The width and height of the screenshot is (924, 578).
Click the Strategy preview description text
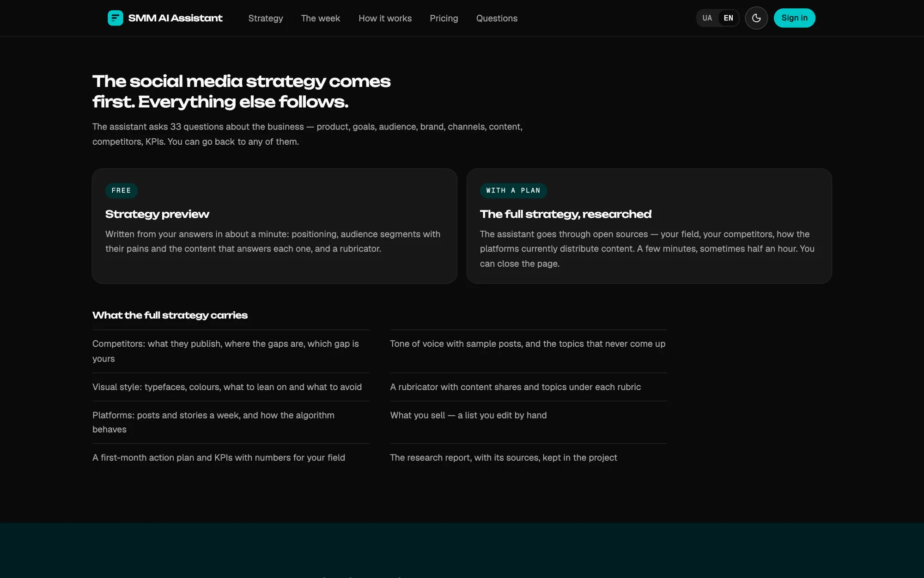click(273, 241)
